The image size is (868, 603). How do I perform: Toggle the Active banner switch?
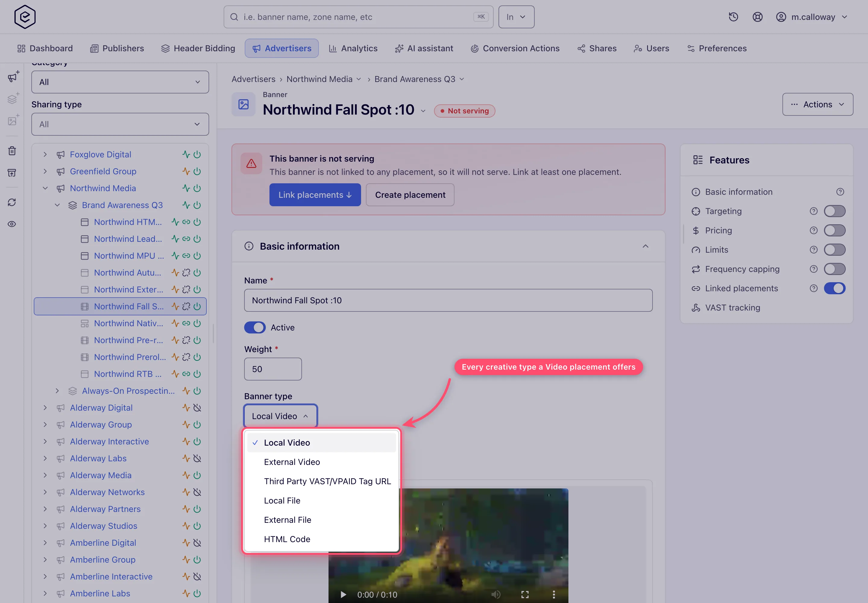click(255, 327)
